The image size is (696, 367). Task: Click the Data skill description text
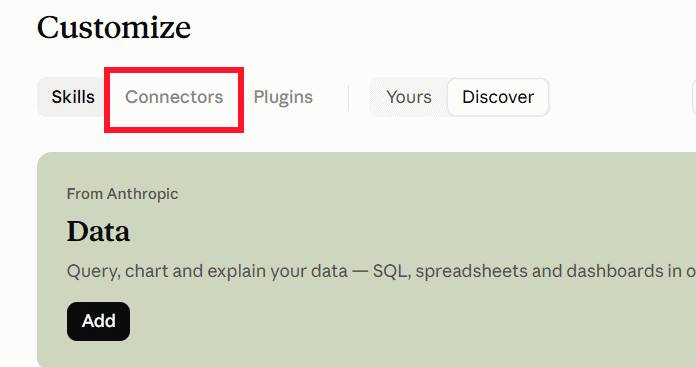click(x=381, y=271)
